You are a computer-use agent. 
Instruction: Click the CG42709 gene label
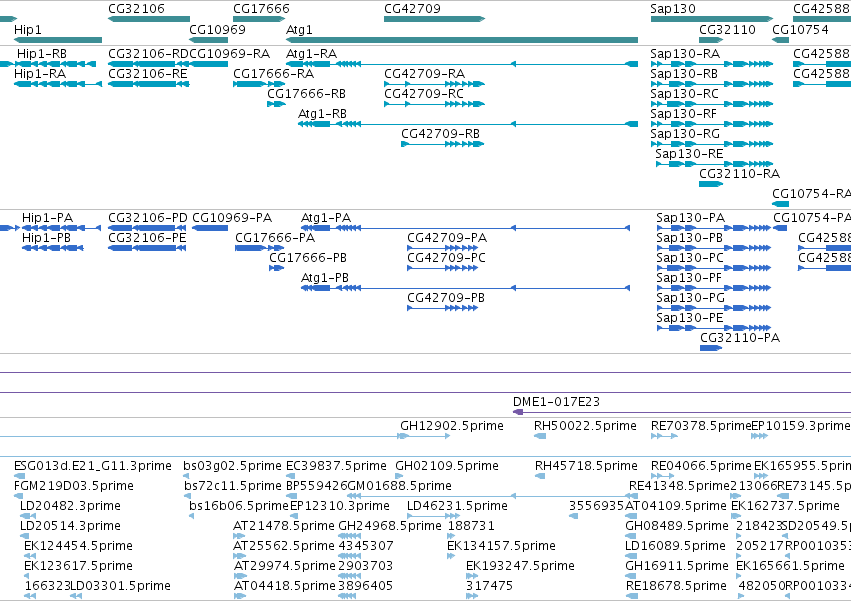coord(412,9)
